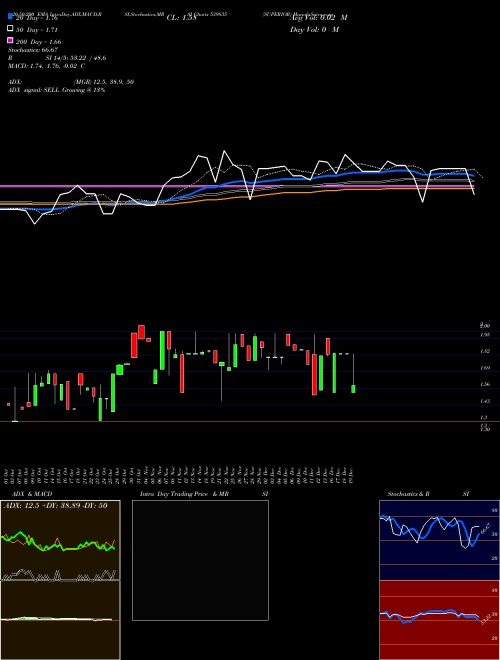Click the magenta 200 Day legend swatch

[11, 40]
